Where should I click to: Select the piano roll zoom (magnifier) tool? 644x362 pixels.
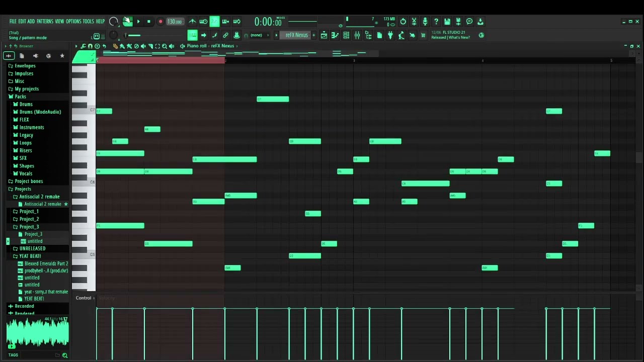point(165,46)
